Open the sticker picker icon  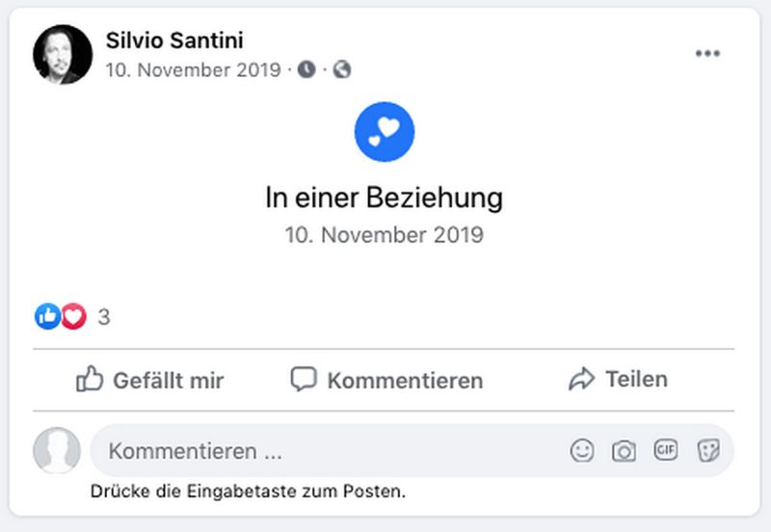708,450
